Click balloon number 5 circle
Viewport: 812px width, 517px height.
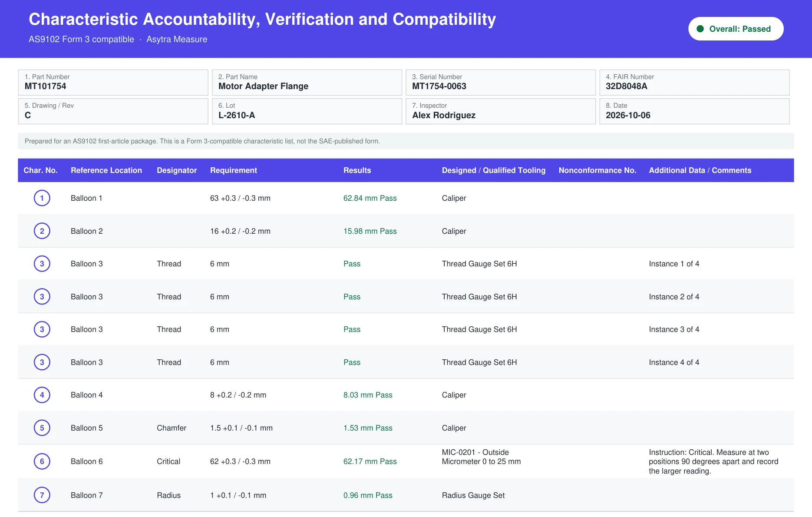coord(42,428)
